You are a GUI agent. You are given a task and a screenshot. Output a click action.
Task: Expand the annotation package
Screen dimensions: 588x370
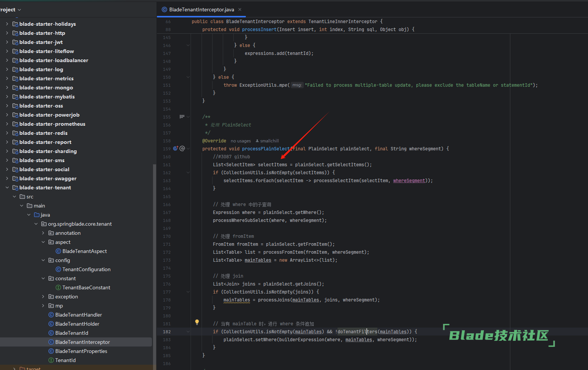[43, 233]
